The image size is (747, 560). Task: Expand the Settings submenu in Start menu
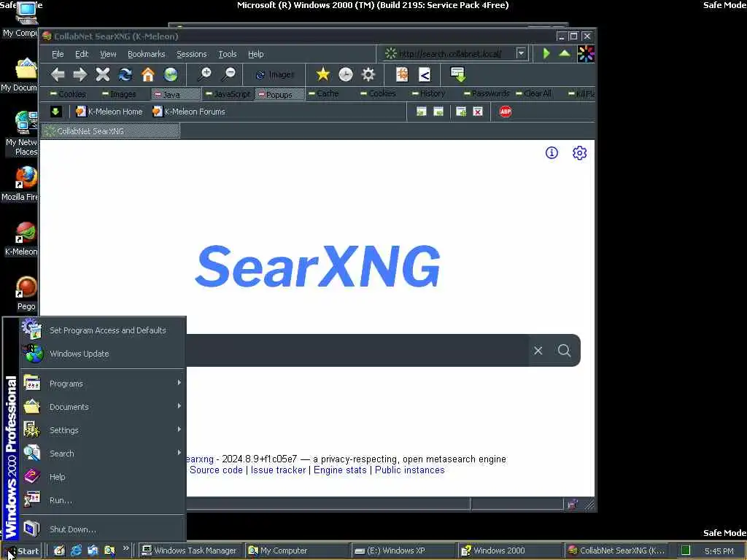pyautogui.click(x=103, y=430)
